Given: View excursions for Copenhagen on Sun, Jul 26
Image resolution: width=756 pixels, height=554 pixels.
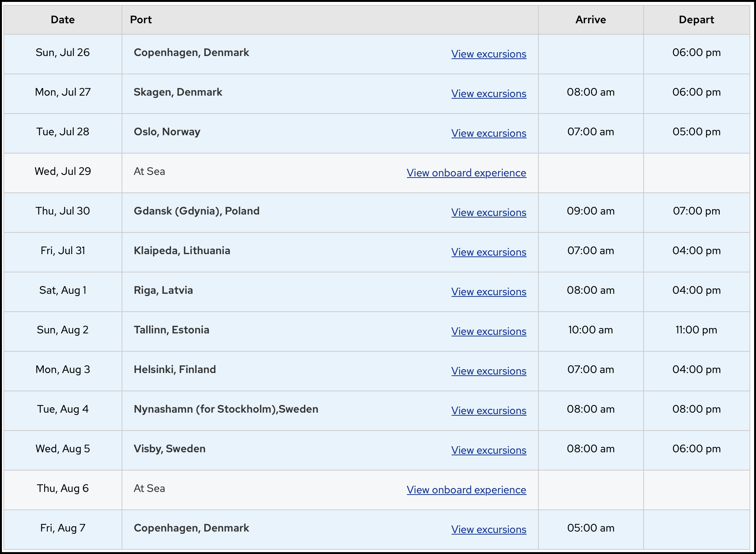Looking at the screenshot, I should [489, 54].
